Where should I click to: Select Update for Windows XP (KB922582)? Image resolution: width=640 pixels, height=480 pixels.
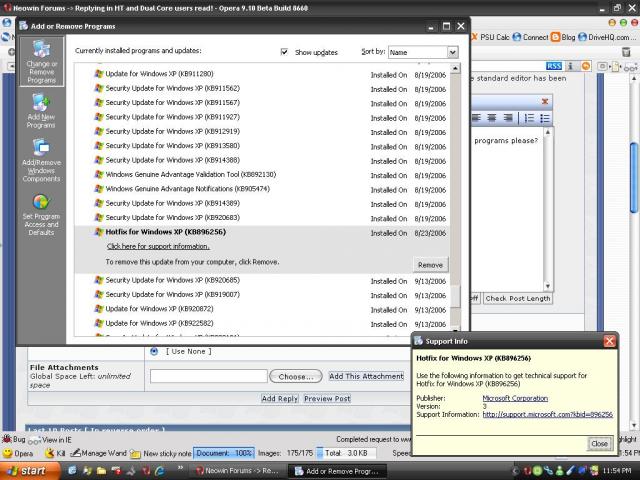coord(262,323)
